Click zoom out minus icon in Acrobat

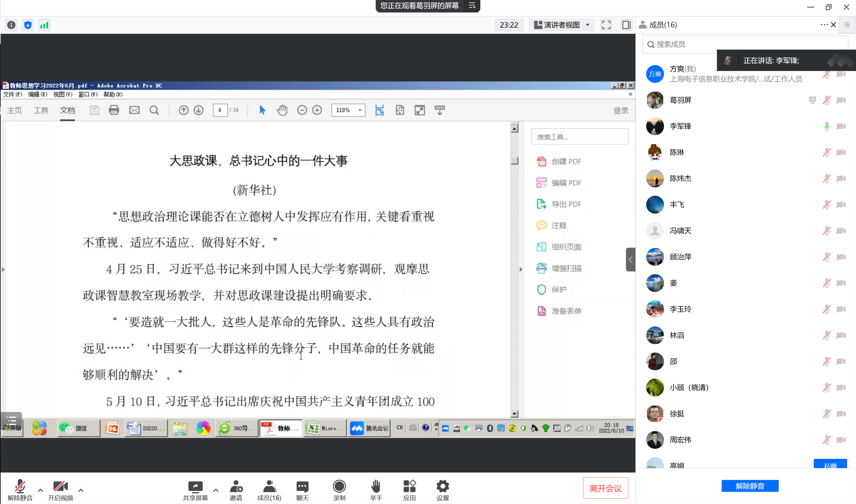point(302,110)
